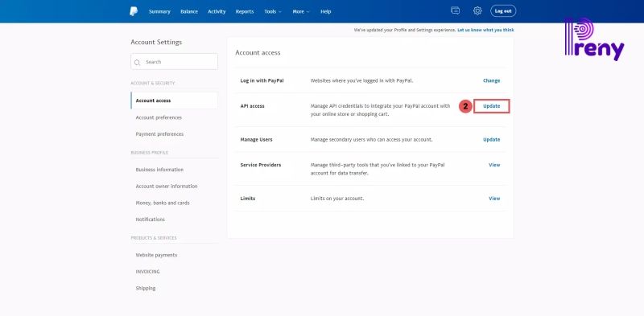Viewport: 644px width, 316px height.
Task: Click Update for Manage Users
Action: click(x=491, y=140)
